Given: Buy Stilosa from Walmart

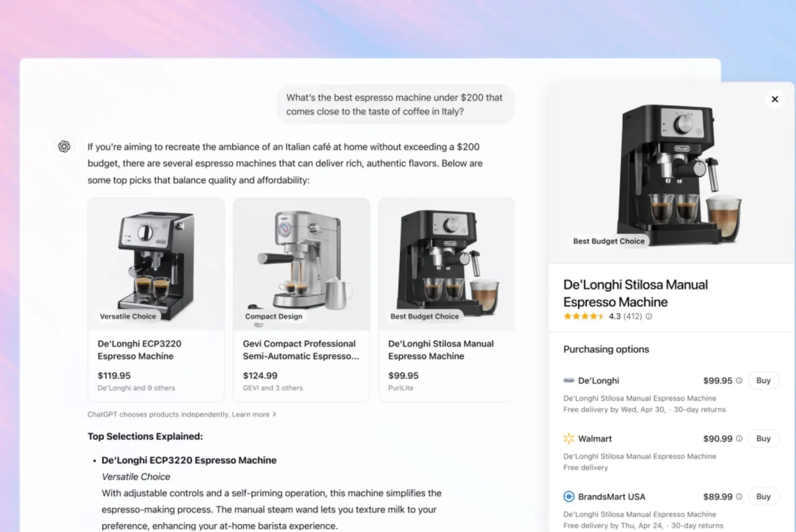Looking at the screenshot, I should (763, 439).
